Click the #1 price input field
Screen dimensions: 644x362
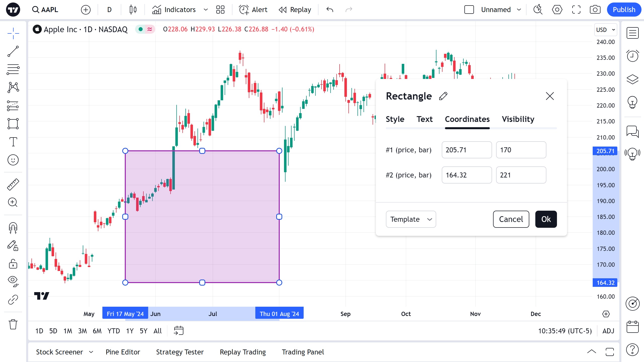467,150
